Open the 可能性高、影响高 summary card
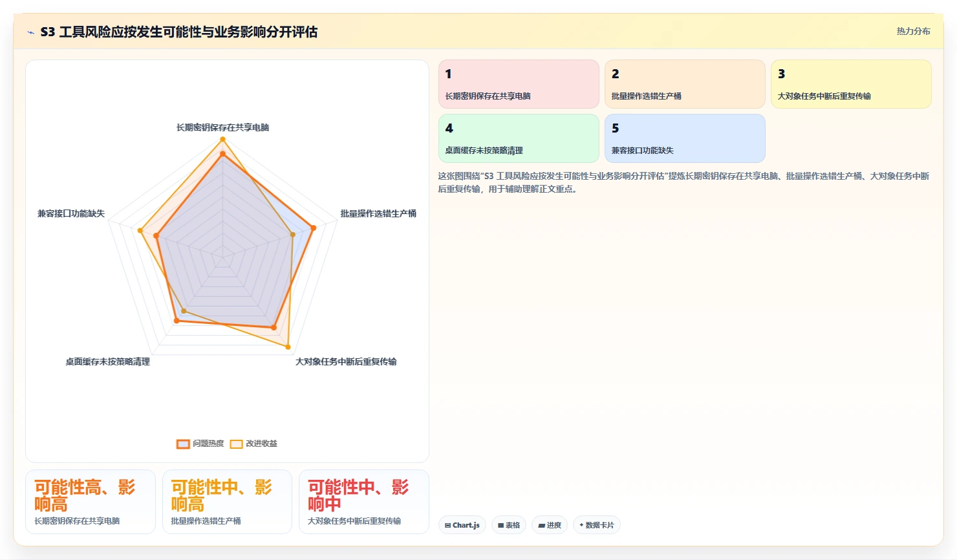 [91, 502]
